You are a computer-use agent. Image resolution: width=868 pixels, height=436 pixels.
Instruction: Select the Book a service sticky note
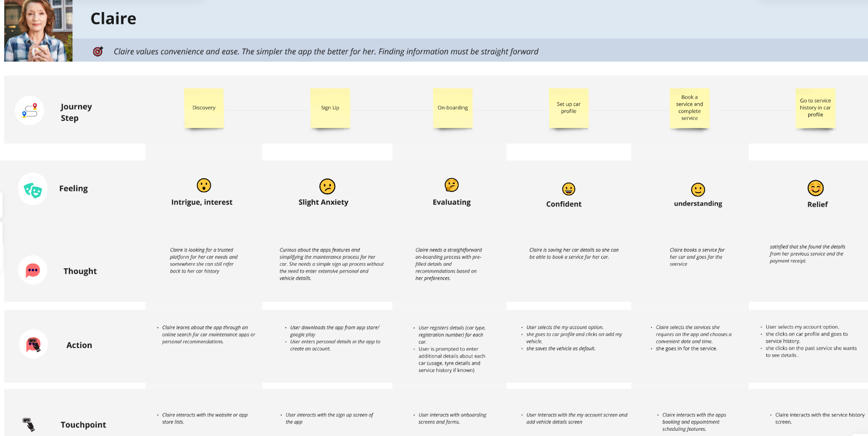pyautogui.click(x=690, y=108)
